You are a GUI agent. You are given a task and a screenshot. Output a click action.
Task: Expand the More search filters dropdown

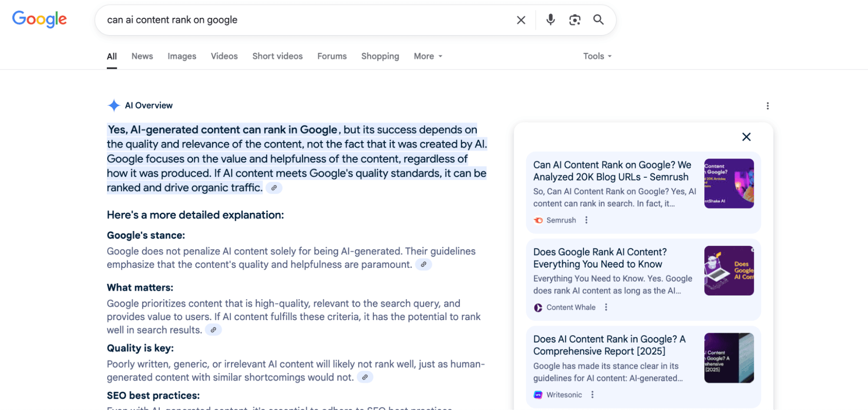click(x=428, y=56)
